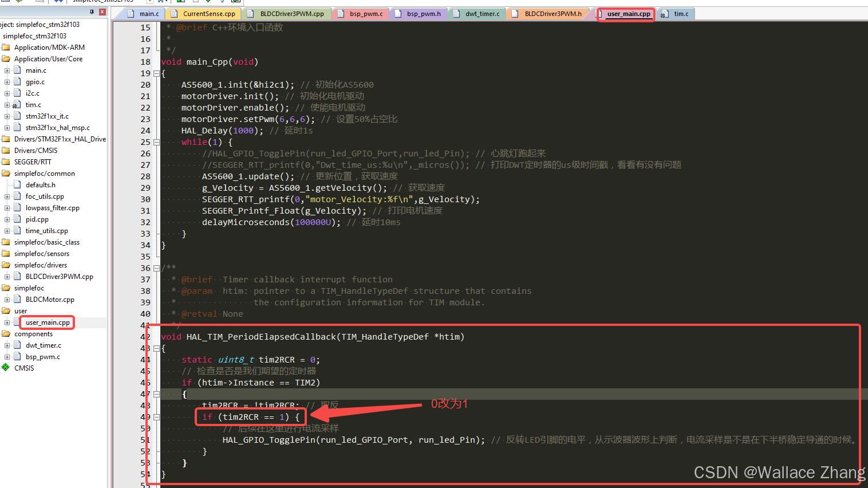Click the tim.c file icon with the badge overlay
868x488 pixels.
15,105
